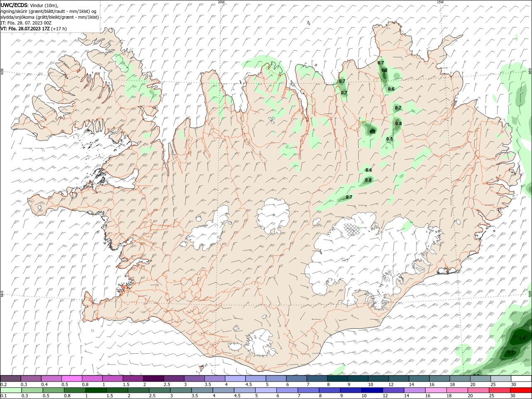532x399 pixels.
Task: Click the light pink 16 swatch, lower legend row
Action: coord(435,391)
